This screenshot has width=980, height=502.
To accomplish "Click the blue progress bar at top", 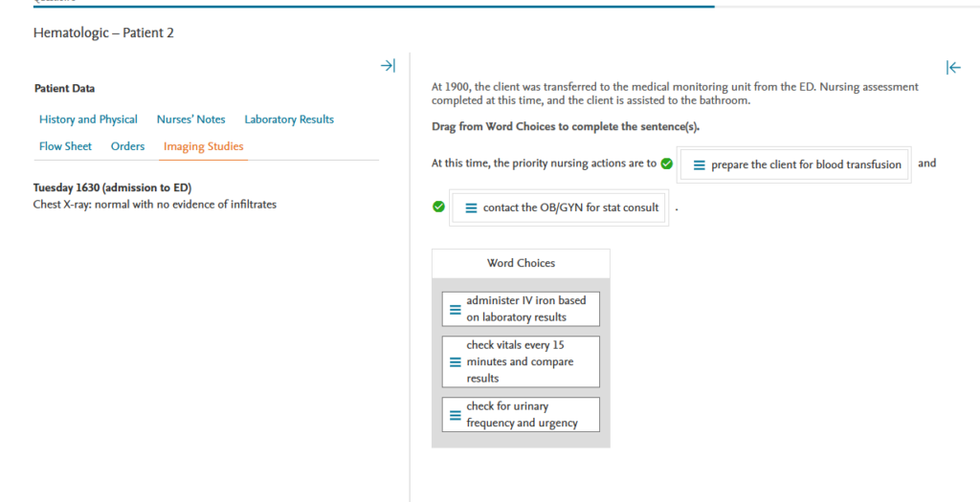I will 373,6.
